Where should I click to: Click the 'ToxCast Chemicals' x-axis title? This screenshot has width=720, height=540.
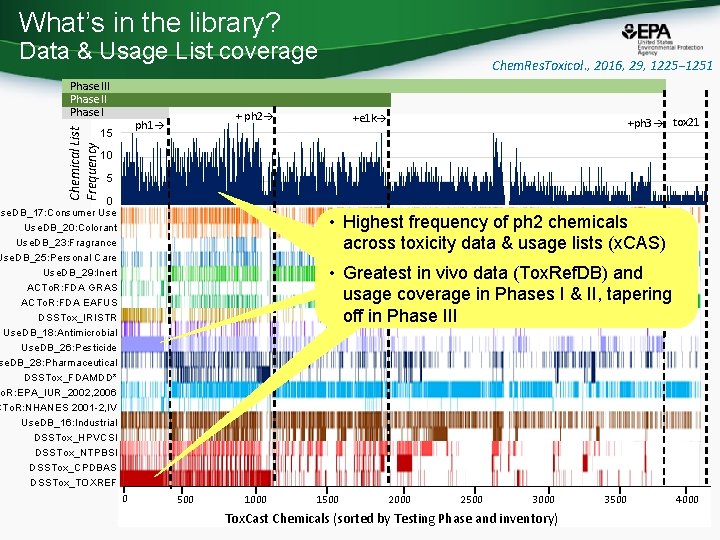[x=391, y=519]
